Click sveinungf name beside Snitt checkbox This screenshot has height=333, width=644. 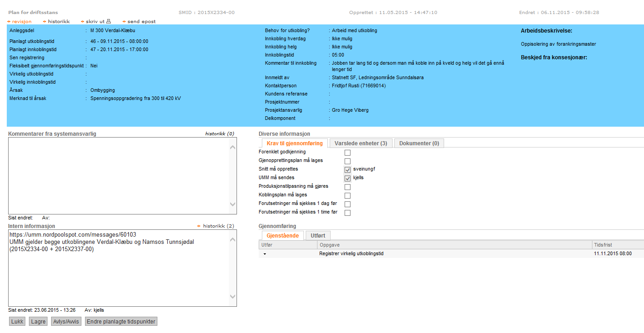[364, 169]
